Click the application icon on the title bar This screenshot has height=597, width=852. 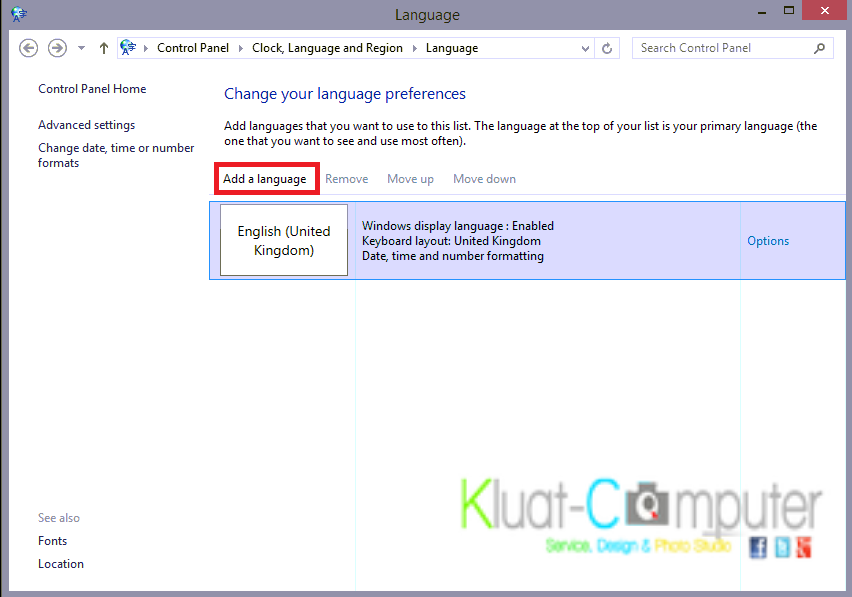point(17,14)
